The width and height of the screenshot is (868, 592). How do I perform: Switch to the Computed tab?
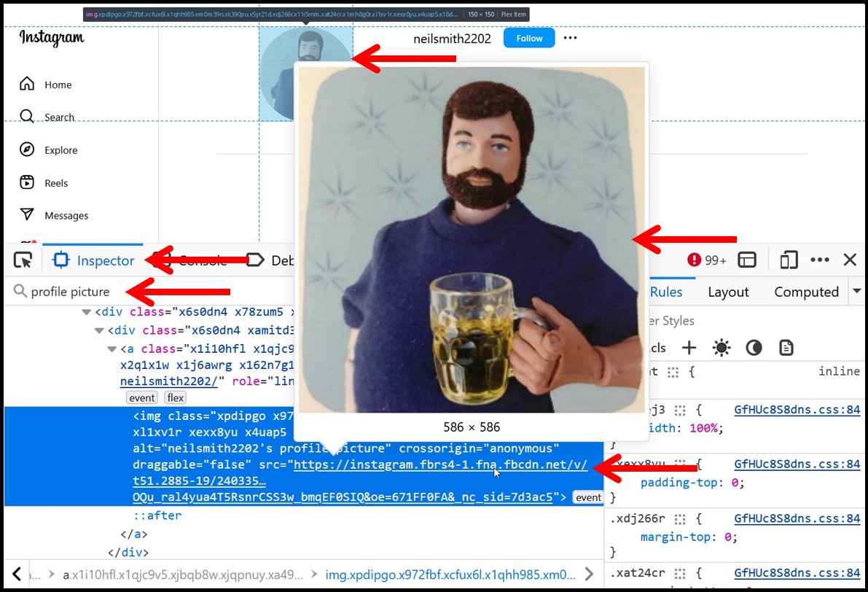click(x=806, y=292)
